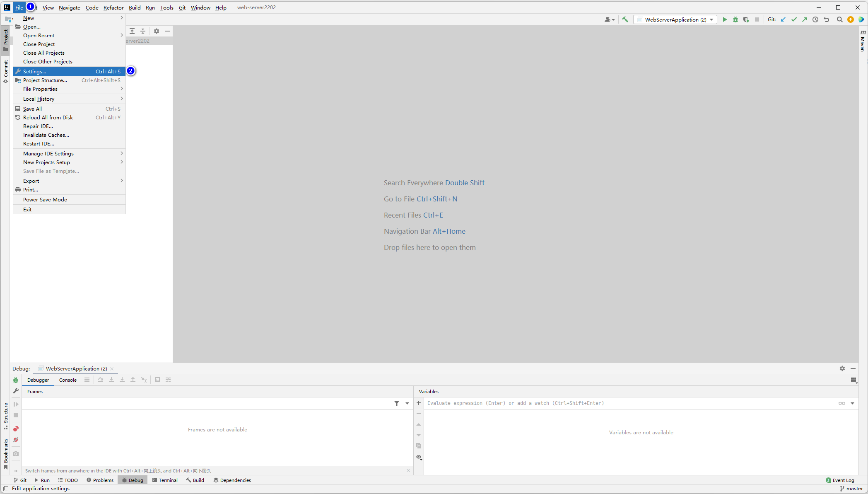Start debugging with the green bug icon
The image size is (868, 494).
point(735,19)
